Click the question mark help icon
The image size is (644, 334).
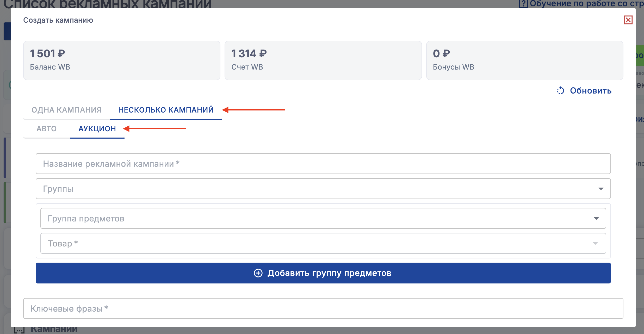pyautogui.click(x=523, y=4)
